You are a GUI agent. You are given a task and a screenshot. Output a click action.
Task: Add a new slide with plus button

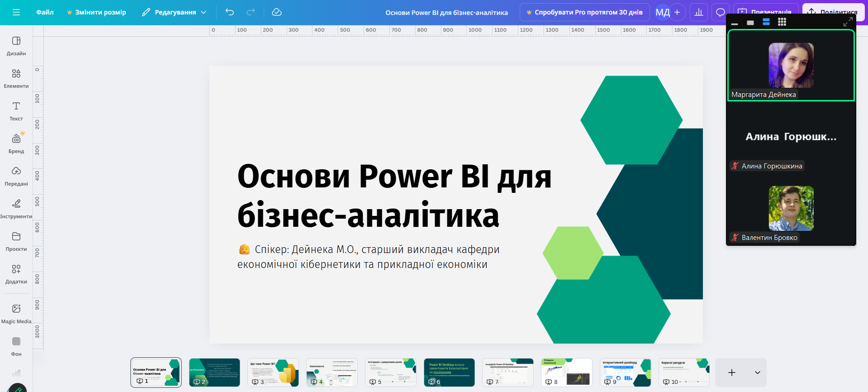click(x=732, y=373)
